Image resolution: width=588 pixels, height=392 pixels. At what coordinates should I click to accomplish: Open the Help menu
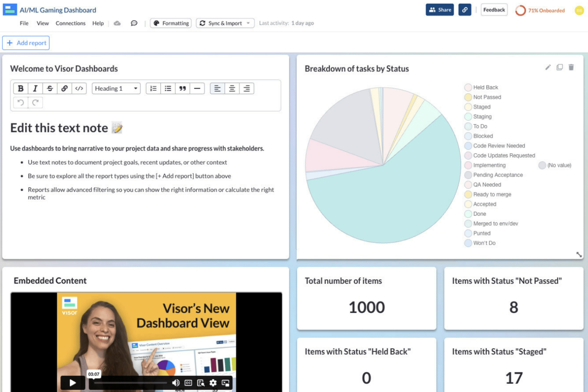click(x=98, y=23)
